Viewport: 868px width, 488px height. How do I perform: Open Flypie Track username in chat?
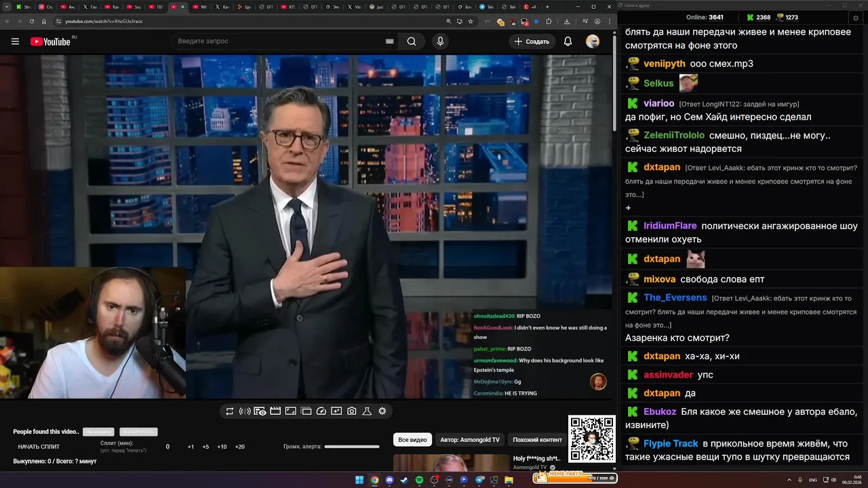(x=671, y=443)
